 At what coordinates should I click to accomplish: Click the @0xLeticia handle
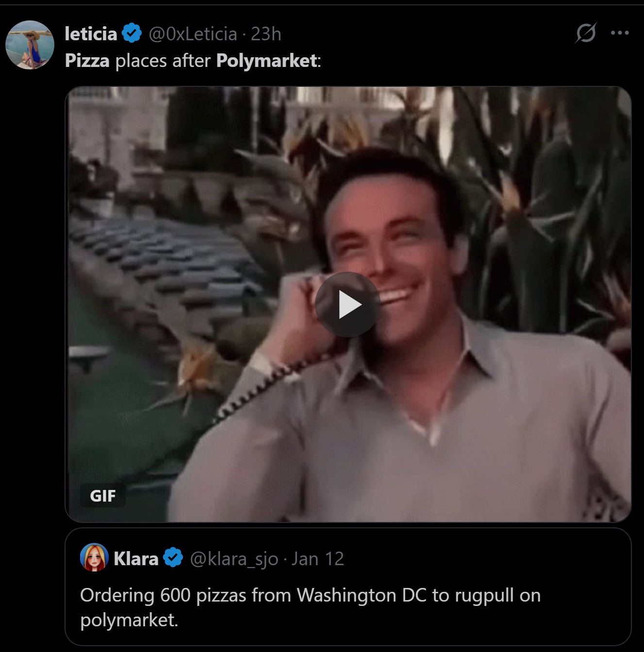coord(192,34)
